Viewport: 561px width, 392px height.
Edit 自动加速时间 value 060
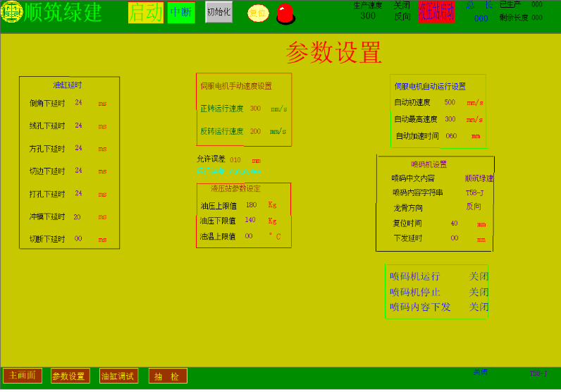click(451, 136)
